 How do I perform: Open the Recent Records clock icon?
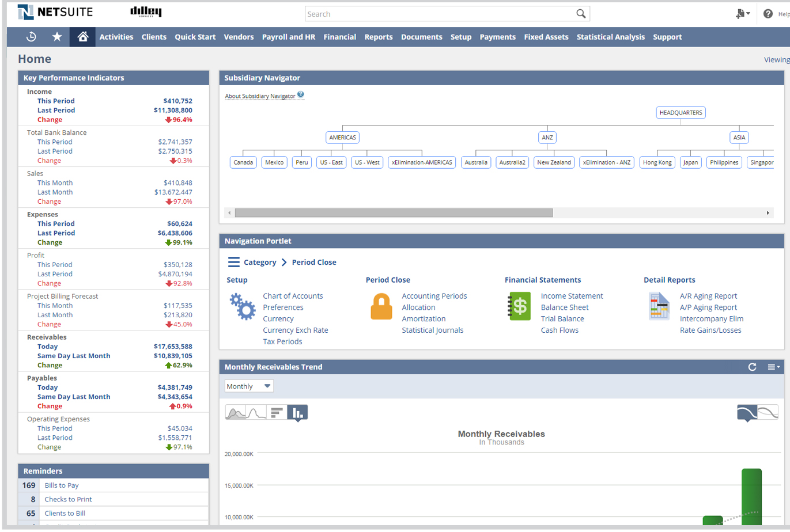[x=31, y=37]
